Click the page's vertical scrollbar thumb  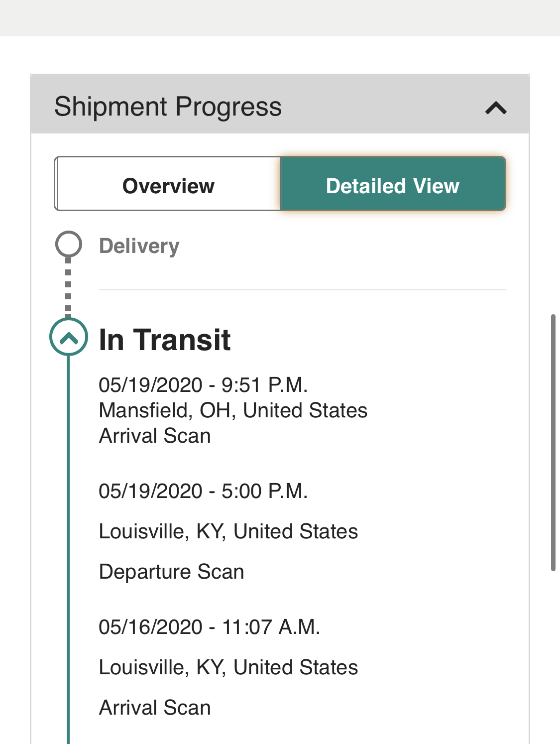pyautogui.click(x=553, y=442)
